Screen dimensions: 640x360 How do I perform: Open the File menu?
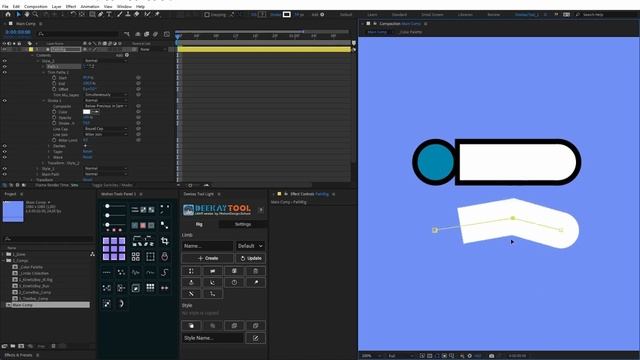tap(5, 7)
